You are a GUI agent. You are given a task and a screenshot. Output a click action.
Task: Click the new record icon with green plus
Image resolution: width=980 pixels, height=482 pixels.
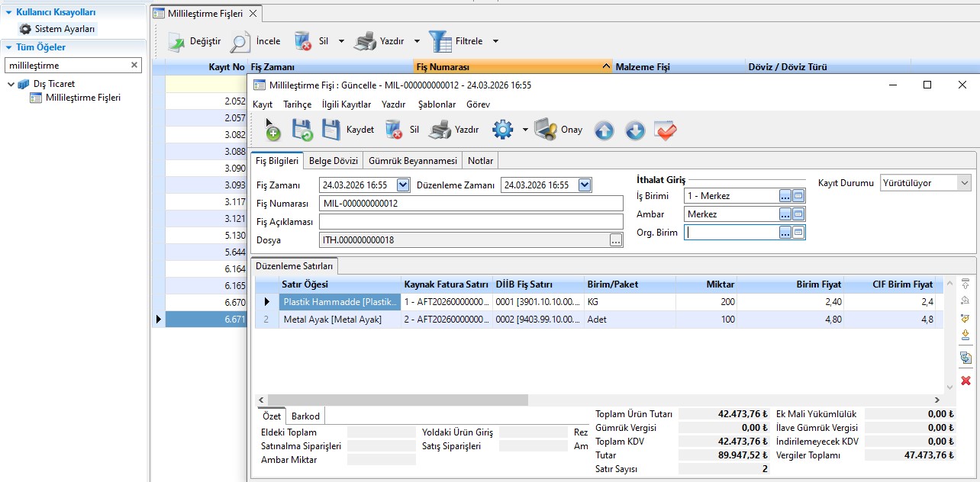point(272,130)
